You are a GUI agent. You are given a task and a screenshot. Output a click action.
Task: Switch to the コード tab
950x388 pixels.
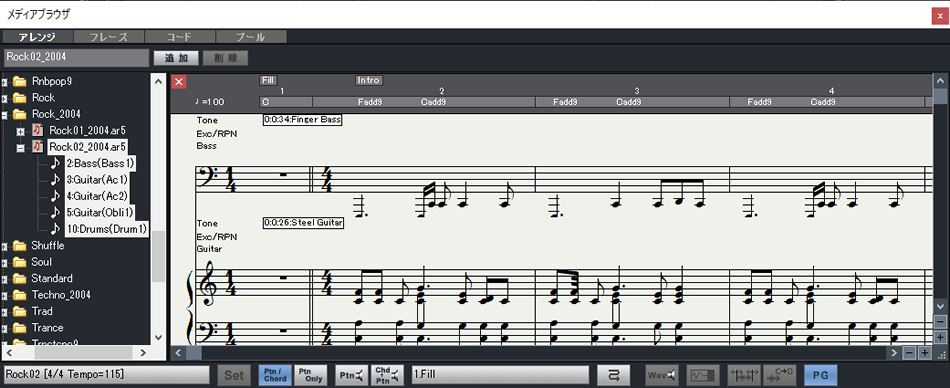(x=180, y=37)
